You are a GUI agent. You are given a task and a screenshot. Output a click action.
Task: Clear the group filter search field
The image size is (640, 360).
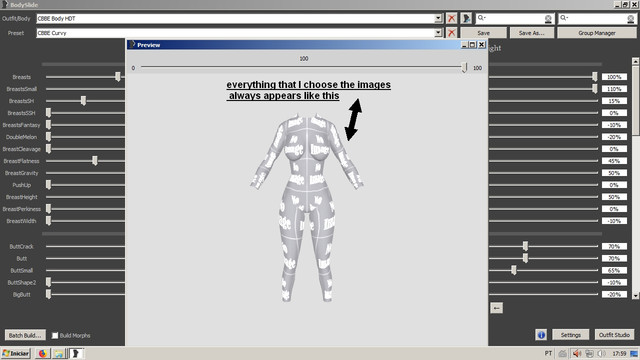click(x=631, y=19)
